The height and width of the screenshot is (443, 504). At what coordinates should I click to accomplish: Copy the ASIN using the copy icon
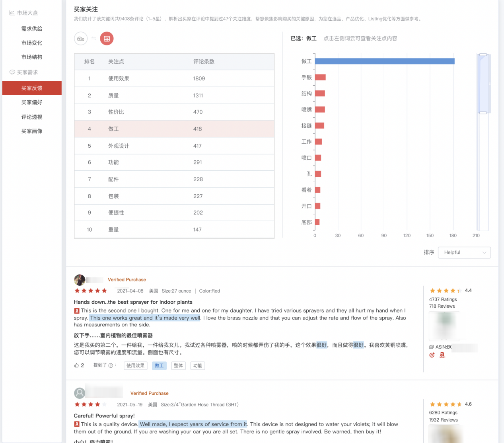click(432, 347)
